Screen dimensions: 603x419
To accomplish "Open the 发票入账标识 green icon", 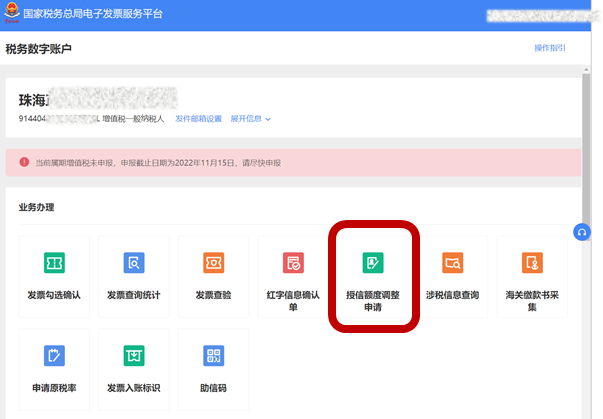I will click(134, 355).
